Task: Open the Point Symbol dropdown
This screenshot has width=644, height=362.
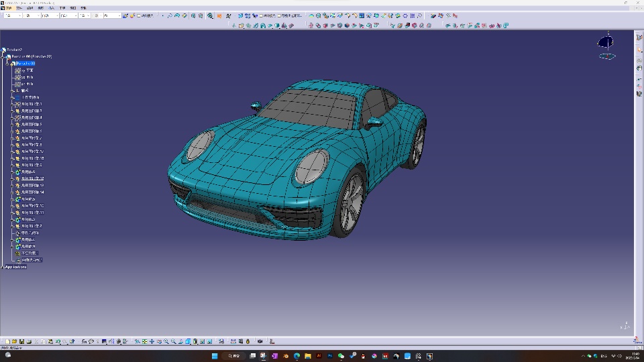Action: pyautogui.click(x=85, y=15)
